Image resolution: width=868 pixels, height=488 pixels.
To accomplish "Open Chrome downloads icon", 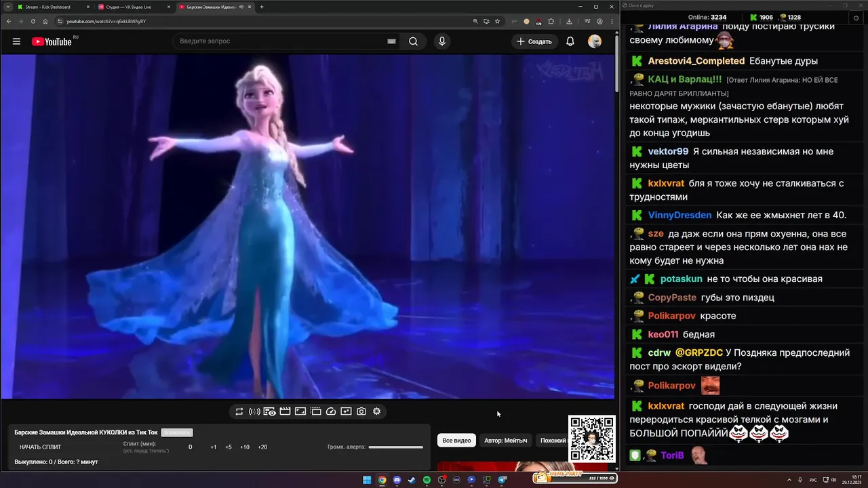I will 569,21.
